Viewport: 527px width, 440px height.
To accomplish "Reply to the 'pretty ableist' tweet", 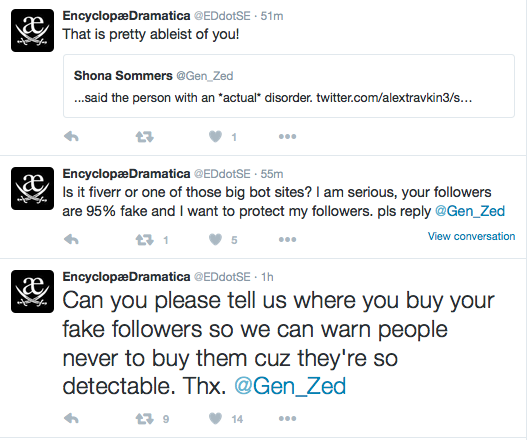I will tap(71, 136).
